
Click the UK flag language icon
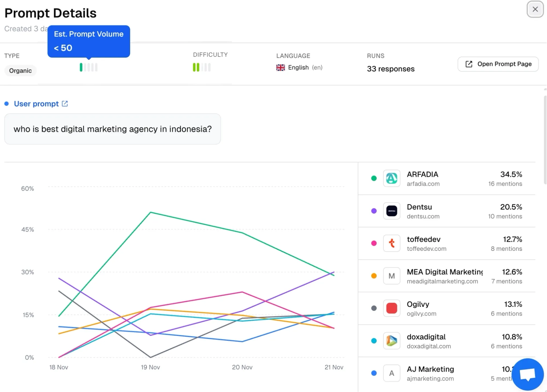[x=280, y=67]
